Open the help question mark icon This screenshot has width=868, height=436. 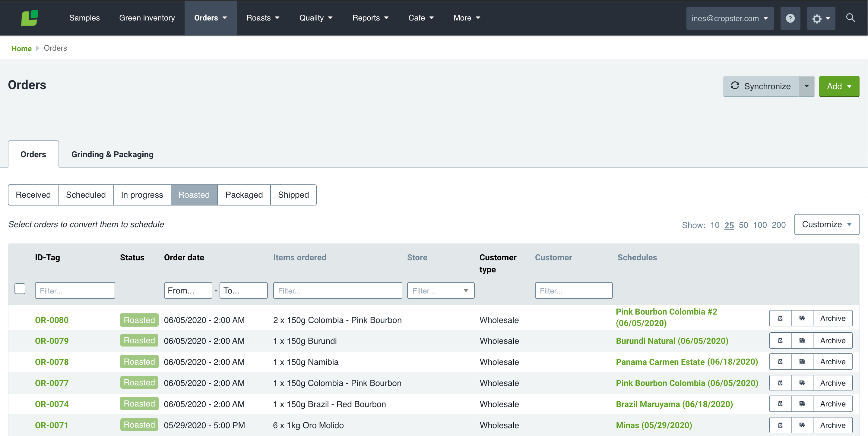790,18
